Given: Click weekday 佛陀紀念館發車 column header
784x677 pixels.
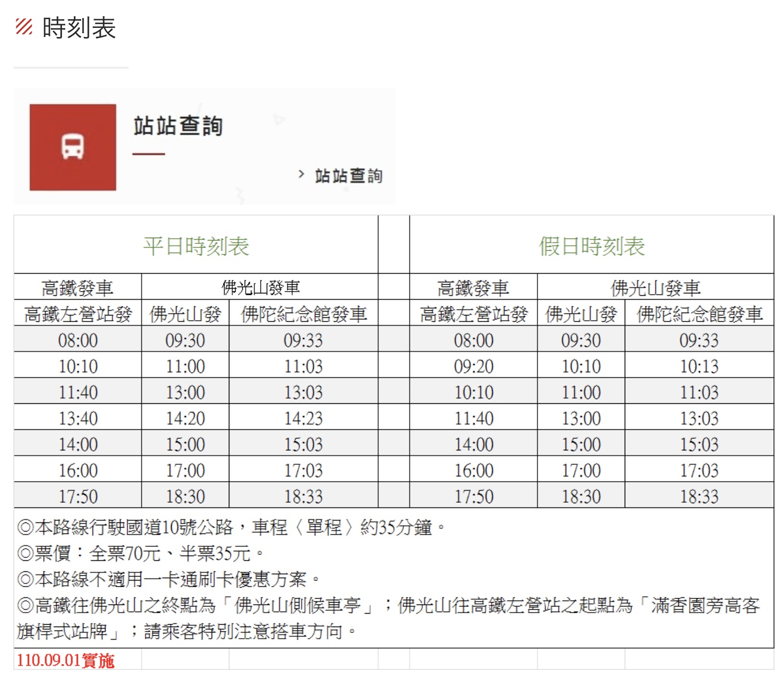Looking at the screenshot, I should (303, 314).
